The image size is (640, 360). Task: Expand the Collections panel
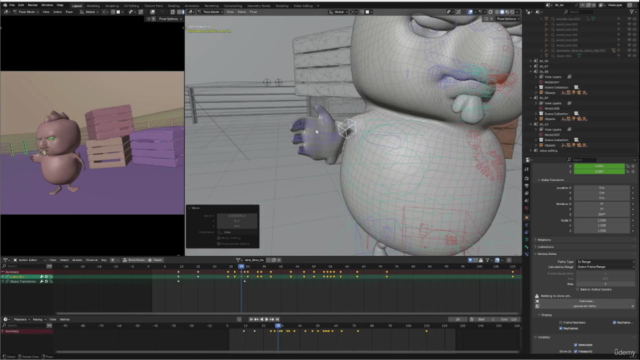point(545,247)
